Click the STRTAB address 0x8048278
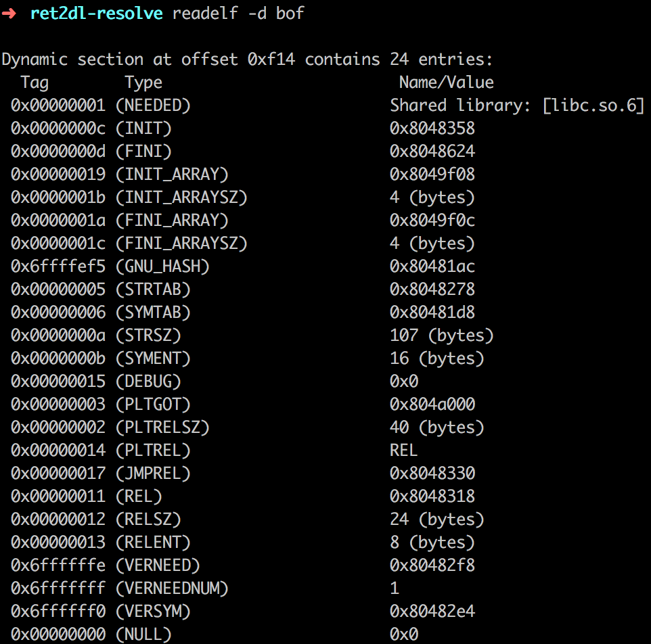This screenshot has width=651, height=644. (x=432, y=290)
